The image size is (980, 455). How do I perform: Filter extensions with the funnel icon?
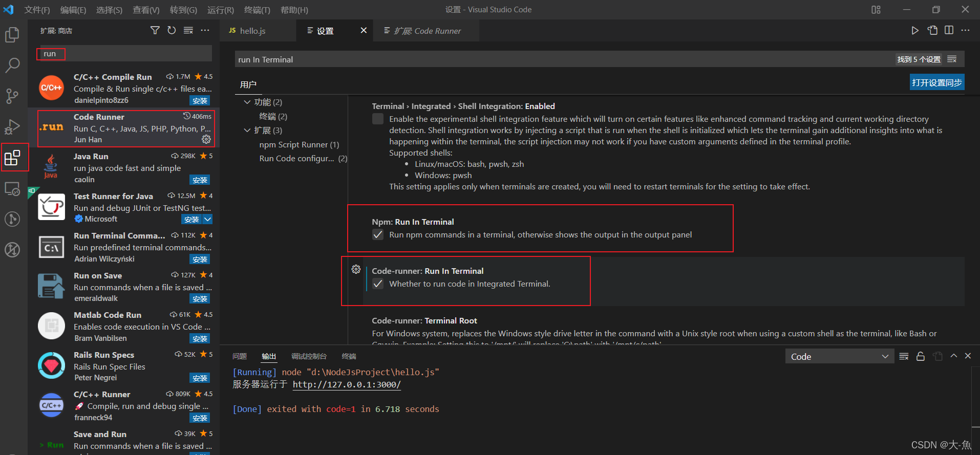coord(155,31)
